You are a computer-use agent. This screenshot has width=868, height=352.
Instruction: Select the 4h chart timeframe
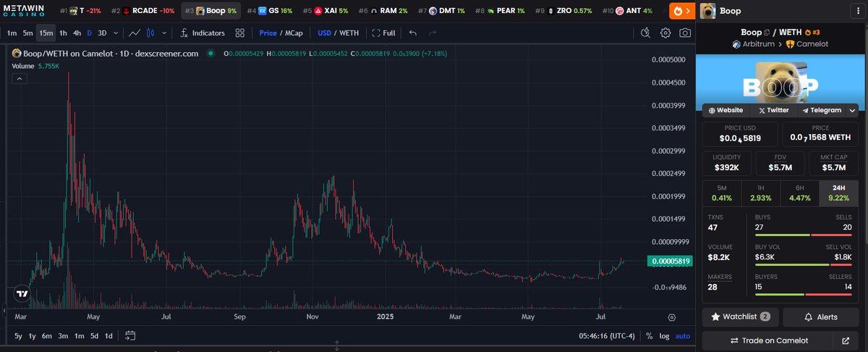tap(77, 33)
